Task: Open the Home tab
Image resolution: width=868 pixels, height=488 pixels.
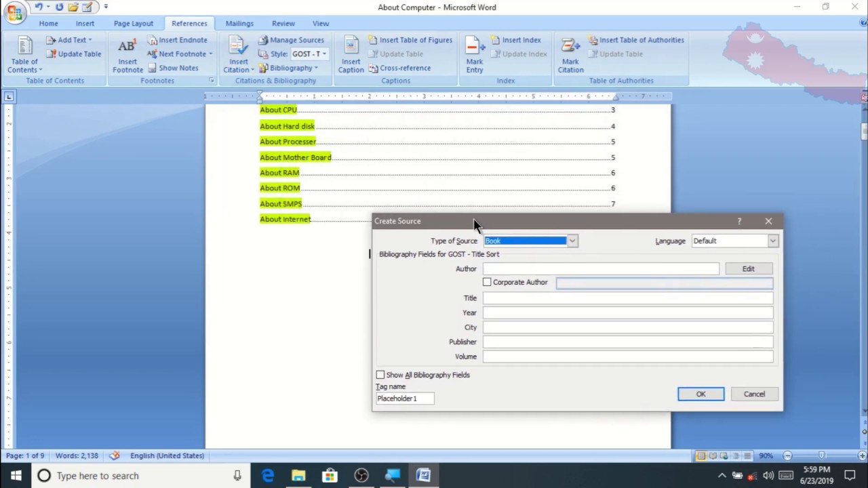Action: pyautogui.click(x=48, y=23)
